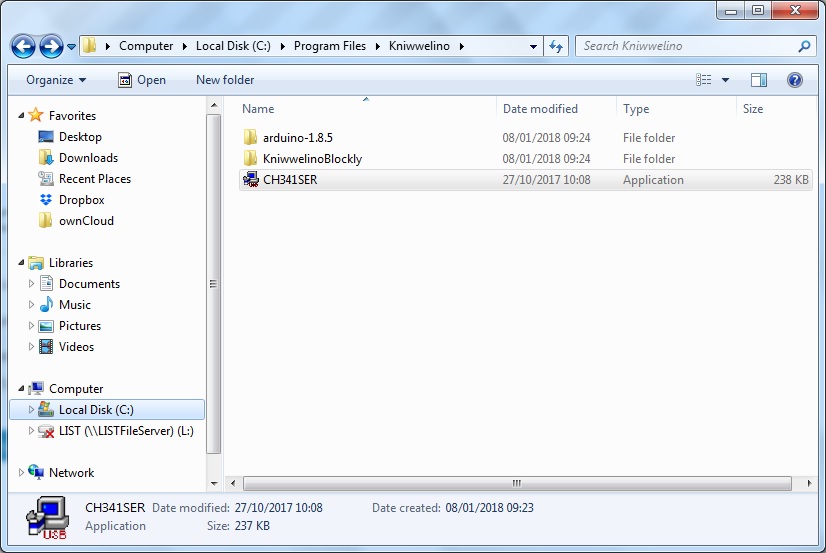Open arrow after Kniwwelino breadcrumb
Image resolution: width=826 pixels, height=553 pixels.
pos(461,46)
